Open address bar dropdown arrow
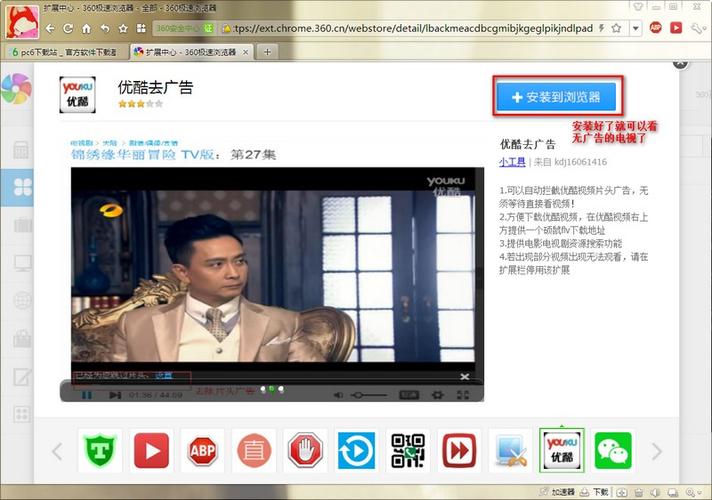The image size is (712, 500). pos(636,28)
